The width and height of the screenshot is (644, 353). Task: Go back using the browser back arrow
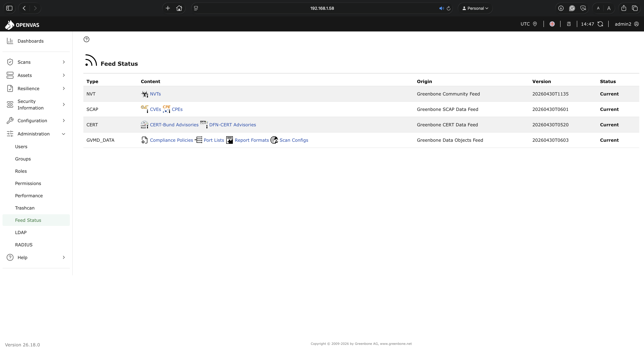(x=24, y=8)
